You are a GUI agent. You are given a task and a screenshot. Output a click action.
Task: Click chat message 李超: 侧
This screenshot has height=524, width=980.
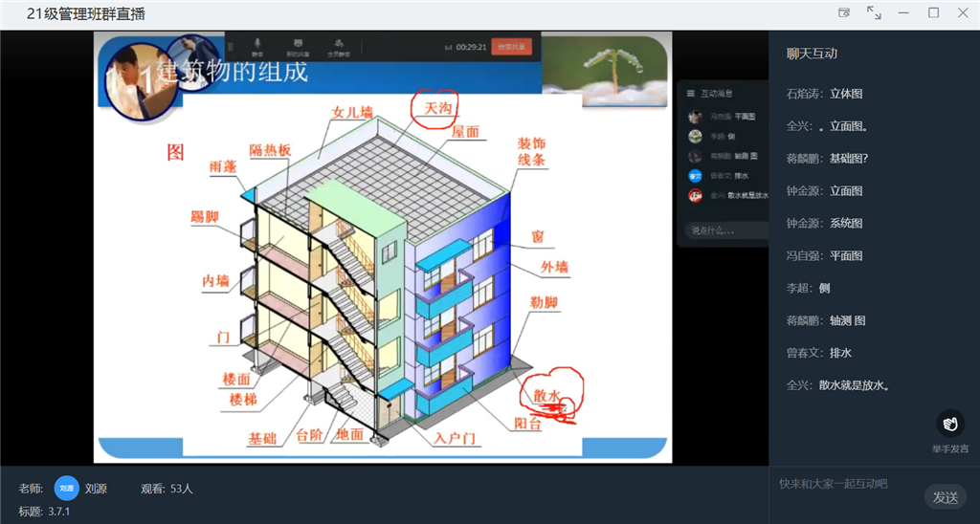click(808, 289)
